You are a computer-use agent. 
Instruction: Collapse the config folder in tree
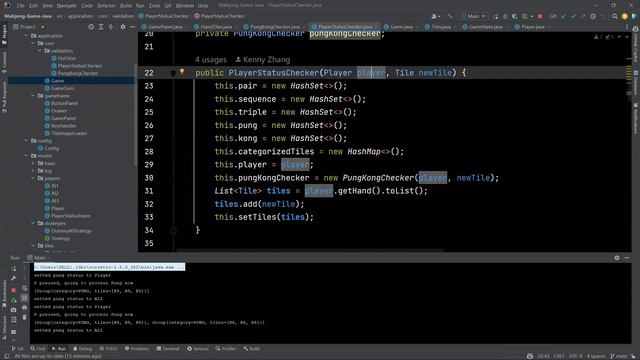click(x=27, y=141)
